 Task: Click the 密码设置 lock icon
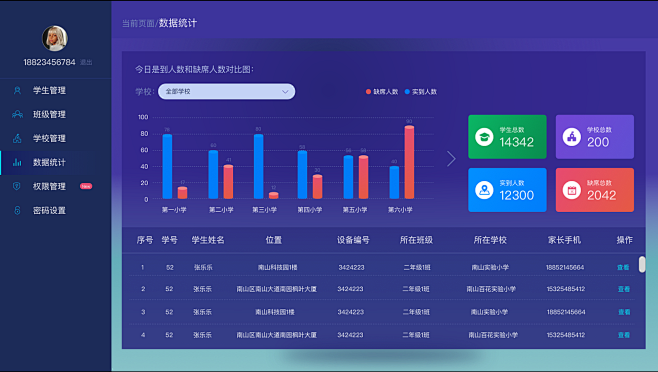click(17, 210)
